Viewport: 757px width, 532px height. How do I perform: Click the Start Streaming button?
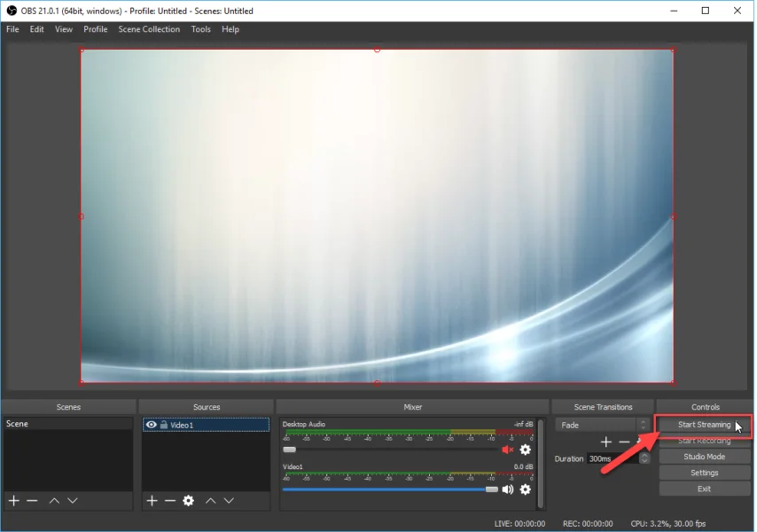coord(704,425)
